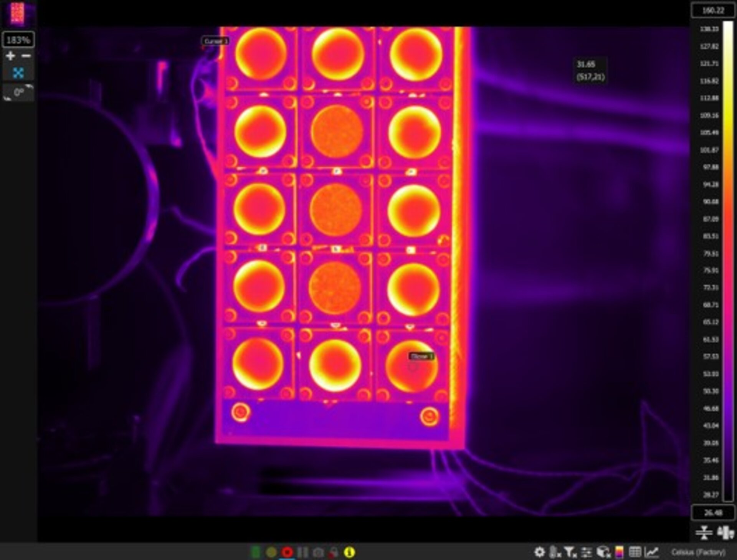Click the 0° image rotation control
Image resolution: width=737 pixels, height=560 pixels.
[x=18, y=92]
